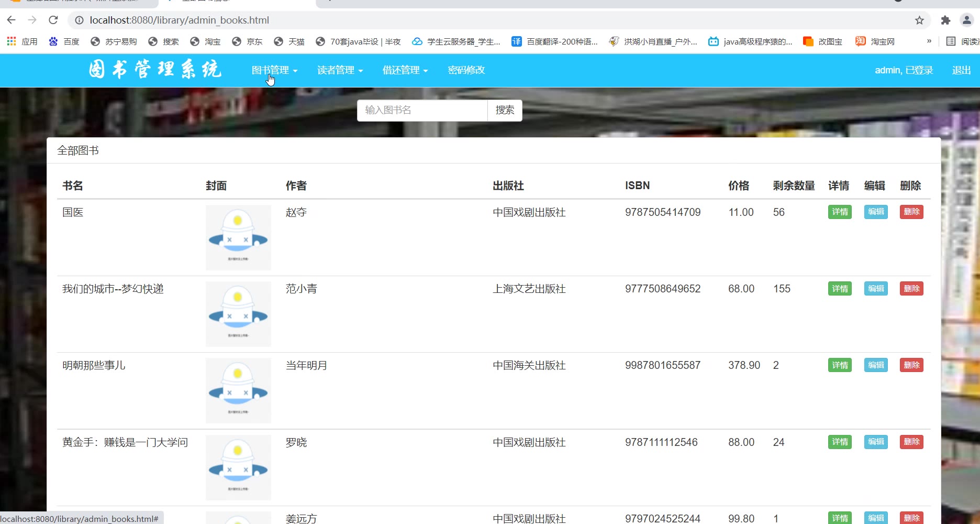Edit the book 明朝那些事儿
Screen dimensions: 980x524
(x=876, y=365)
